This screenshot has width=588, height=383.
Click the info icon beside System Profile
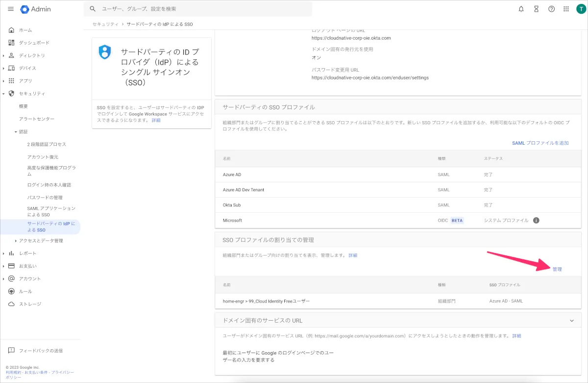point(536,221)
